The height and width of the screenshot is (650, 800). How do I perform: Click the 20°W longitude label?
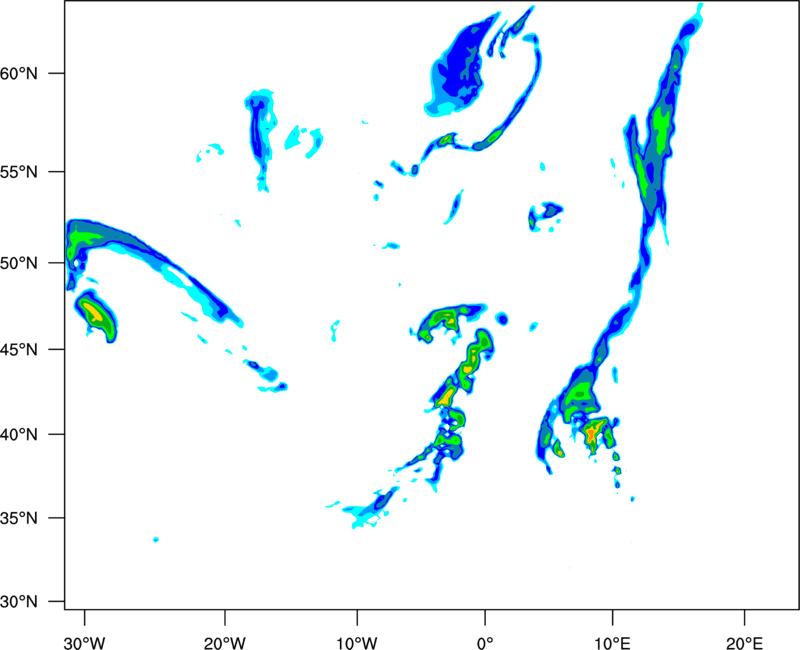(x=225, y=643)
